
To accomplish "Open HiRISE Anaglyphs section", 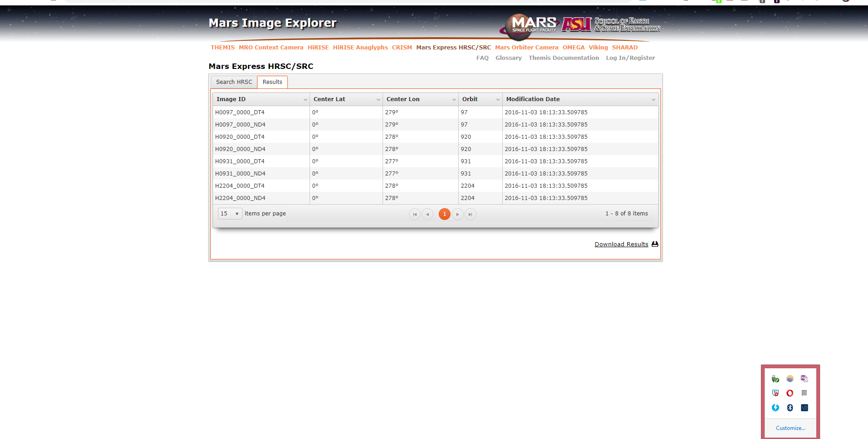I will click(360, 48).
